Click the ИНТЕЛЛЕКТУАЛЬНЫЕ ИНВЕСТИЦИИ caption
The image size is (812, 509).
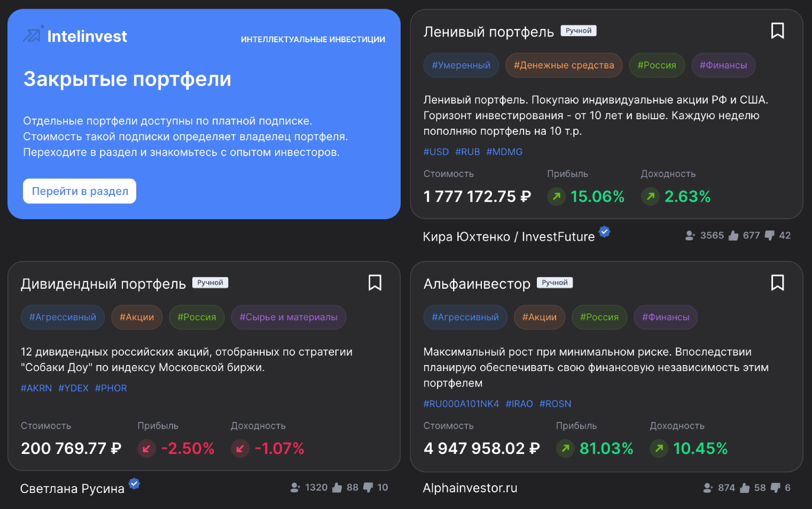coord(313,40)
